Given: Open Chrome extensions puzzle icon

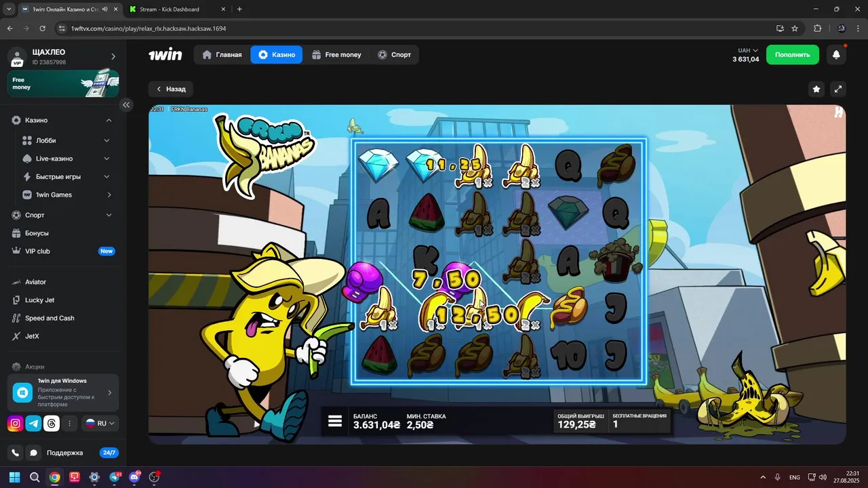Looking at the screenshot, I should click(x=817, y=28).
